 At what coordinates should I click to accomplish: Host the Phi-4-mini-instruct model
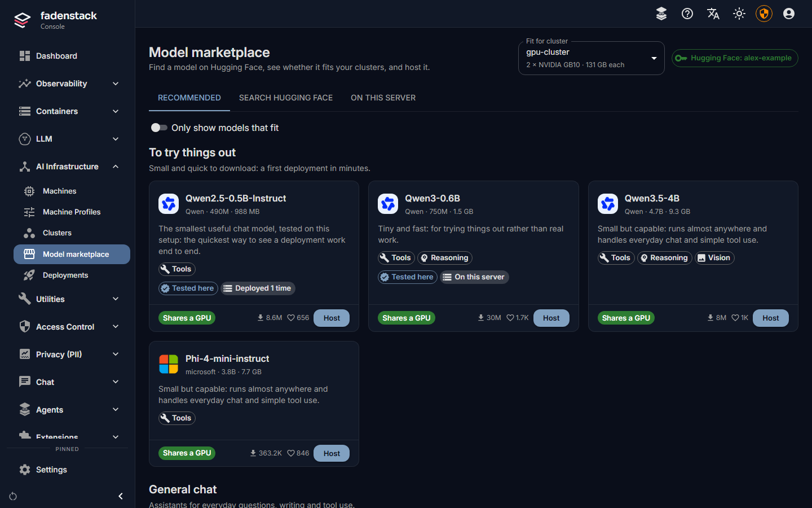coord(332,453)
